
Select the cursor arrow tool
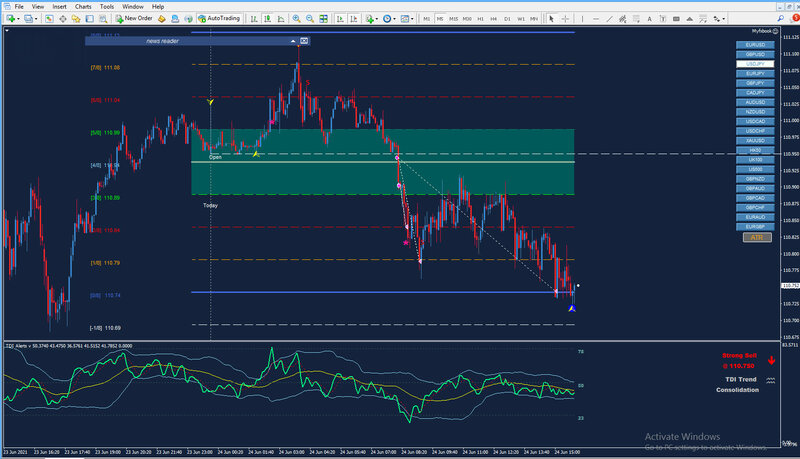pyautogui.click(x=552, y=19)
